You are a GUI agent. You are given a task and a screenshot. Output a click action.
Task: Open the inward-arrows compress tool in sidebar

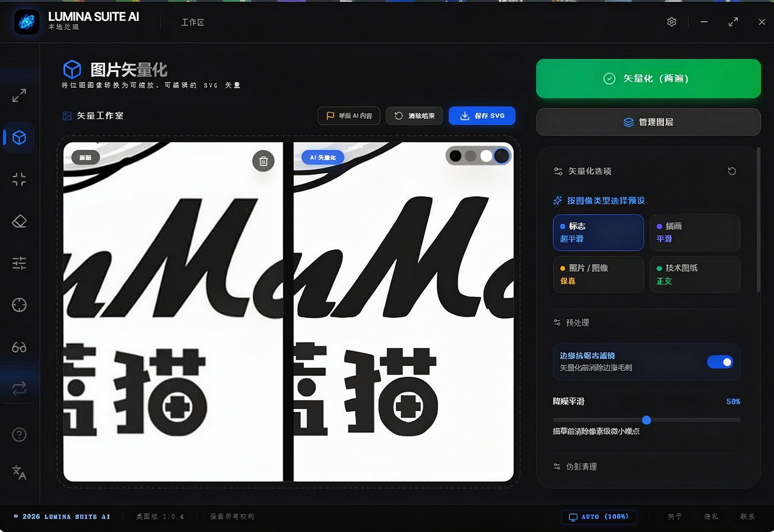[x=19, y=180]
